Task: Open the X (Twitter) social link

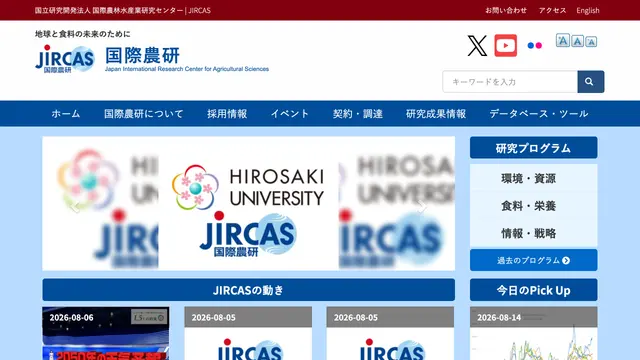Action: (477, 45)
